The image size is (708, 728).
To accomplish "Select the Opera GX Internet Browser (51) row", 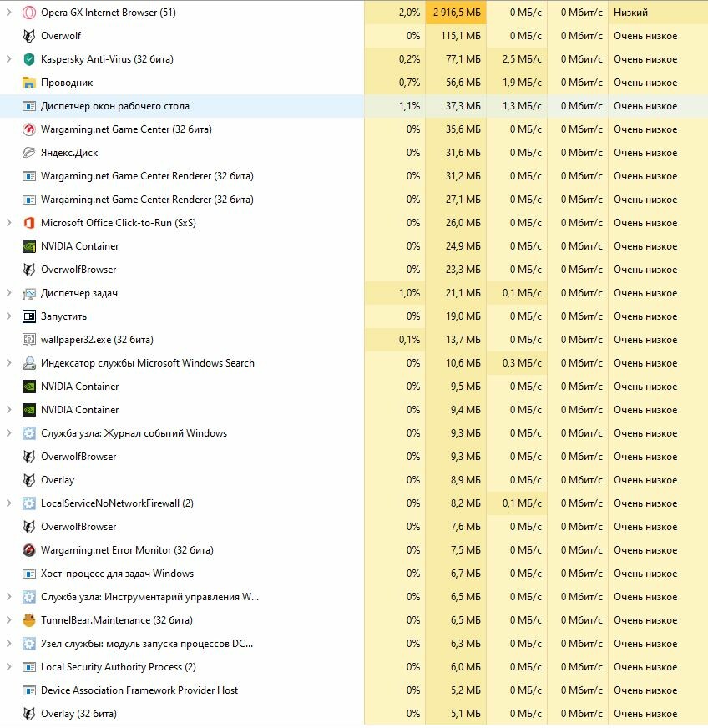I will coord(354,13).
